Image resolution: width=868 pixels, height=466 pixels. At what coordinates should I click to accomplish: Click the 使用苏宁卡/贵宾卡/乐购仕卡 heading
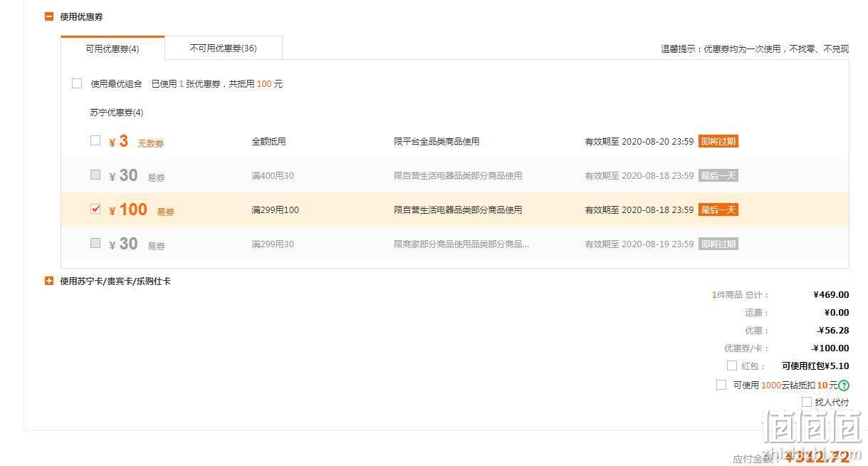(115, 281)
